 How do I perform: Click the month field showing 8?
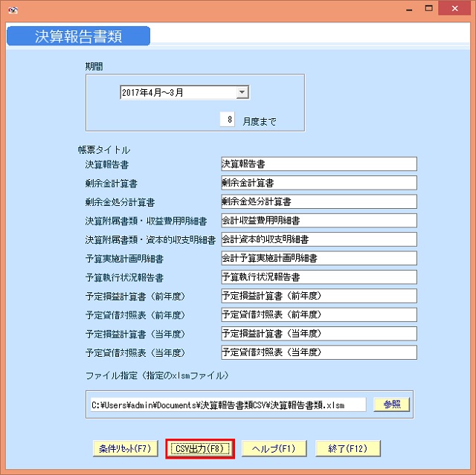click(227, 119)
